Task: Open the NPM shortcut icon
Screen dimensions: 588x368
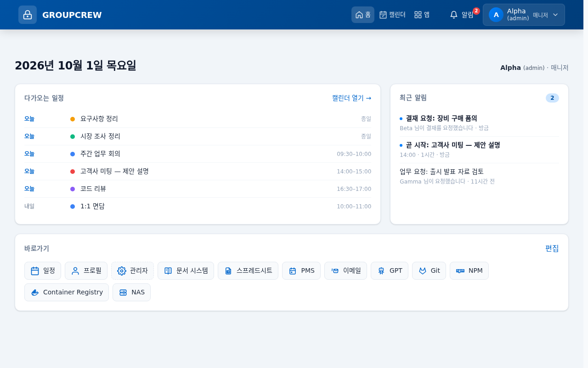Action: coord(460,271)
